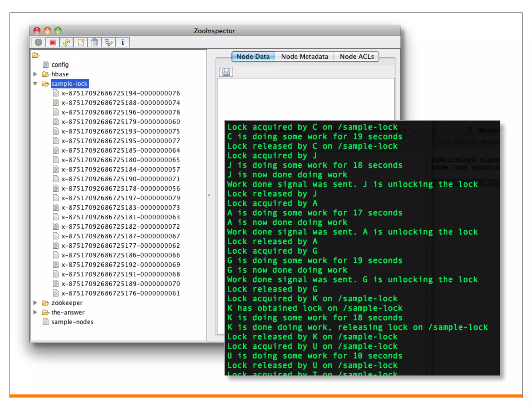Click the Add Node page icon
Viewport: 532px width, 411px height.
(x=81, y=42)
